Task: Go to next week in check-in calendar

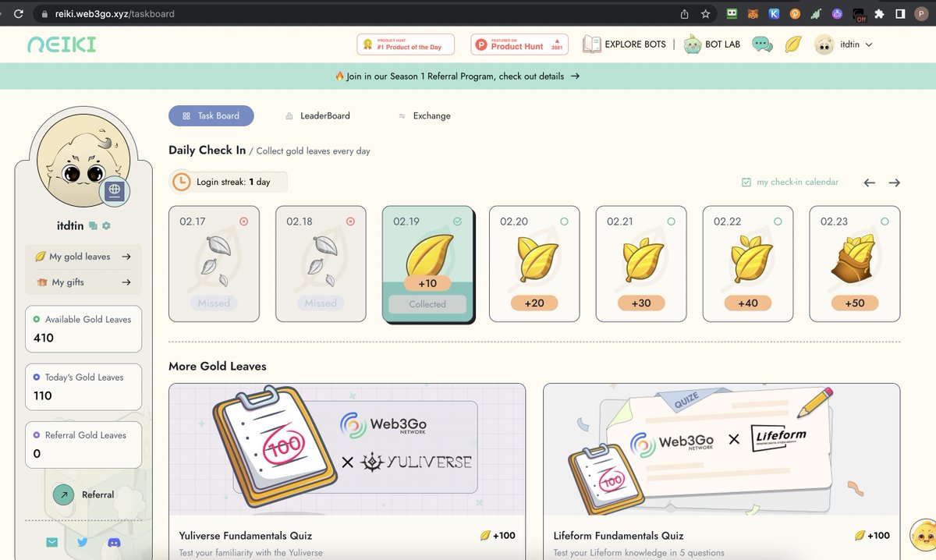Action: (x=895, y=183)
